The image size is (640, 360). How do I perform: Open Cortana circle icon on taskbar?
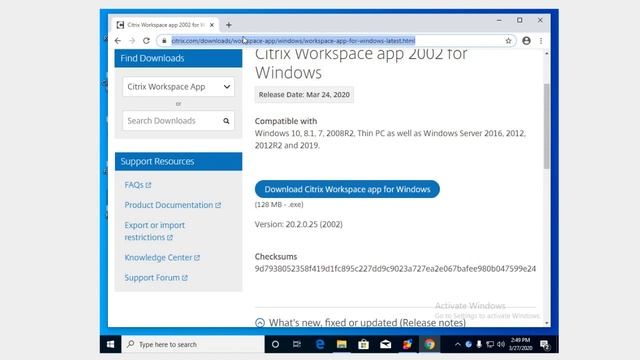point(275,344)
